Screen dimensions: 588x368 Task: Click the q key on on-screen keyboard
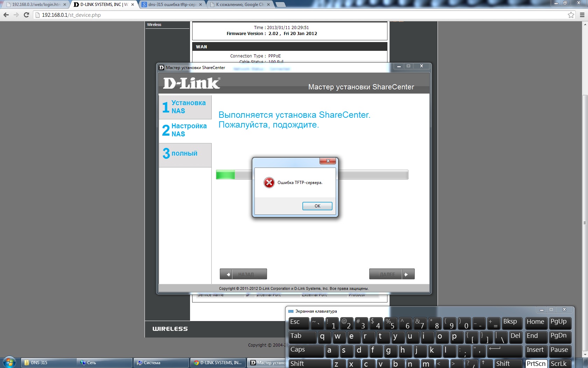324,337
